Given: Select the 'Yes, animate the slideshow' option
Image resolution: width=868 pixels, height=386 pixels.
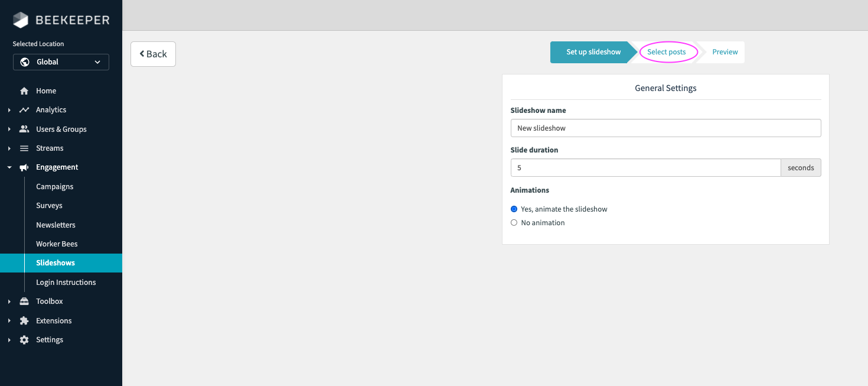Looking at the screenshot, I should coord(514,209).
